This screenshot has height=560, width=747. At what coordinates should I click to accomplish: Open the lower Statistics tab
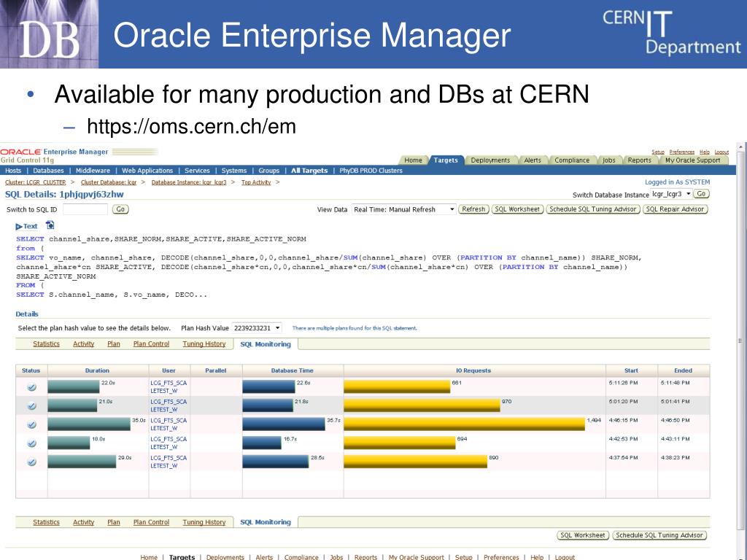pyautogui.click(x=46, y=522)
